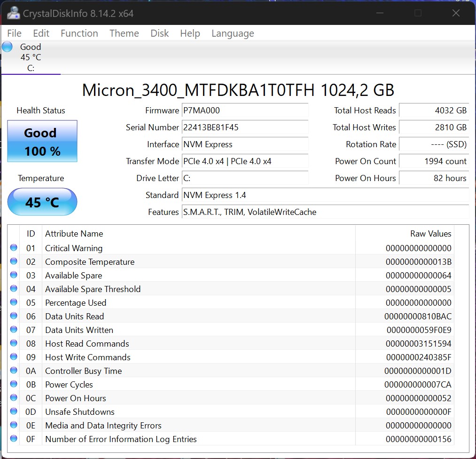Click the Good 100 % health status button
Screen dimensions: 476x459
[x=42, y=141]
